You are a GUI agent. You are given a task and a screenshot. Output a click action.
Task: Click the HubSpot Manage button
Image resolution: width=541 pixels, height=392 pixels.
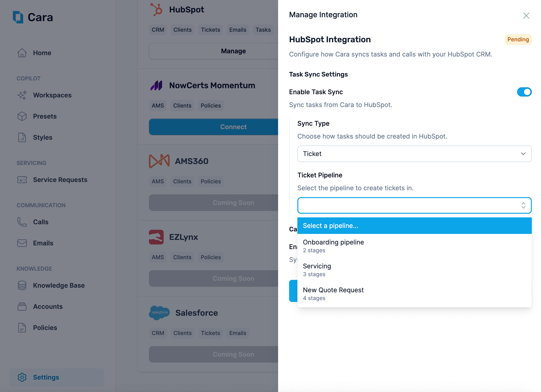tap(214, 51)
